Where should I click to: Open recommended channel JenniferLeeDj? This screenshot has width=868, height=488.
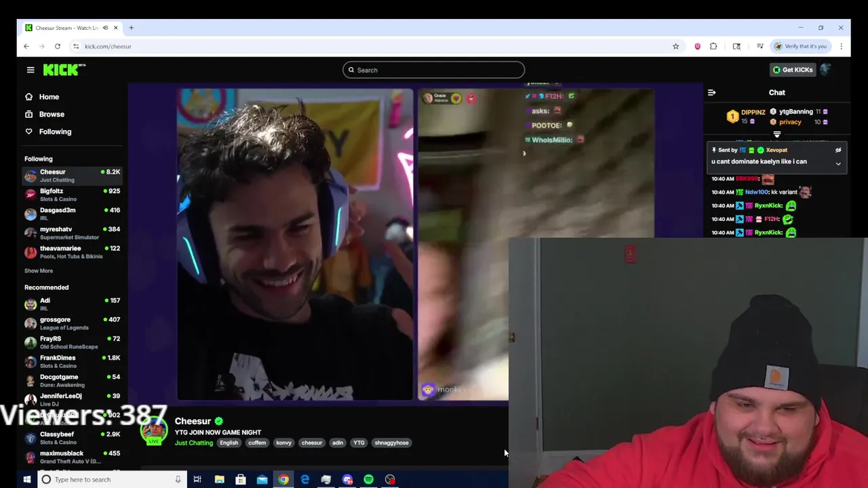coord(73,399)
